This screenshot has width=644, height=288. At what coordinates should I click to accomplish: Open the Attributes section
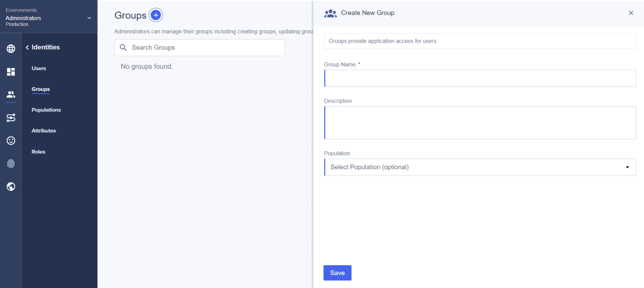tap(44, 131)
